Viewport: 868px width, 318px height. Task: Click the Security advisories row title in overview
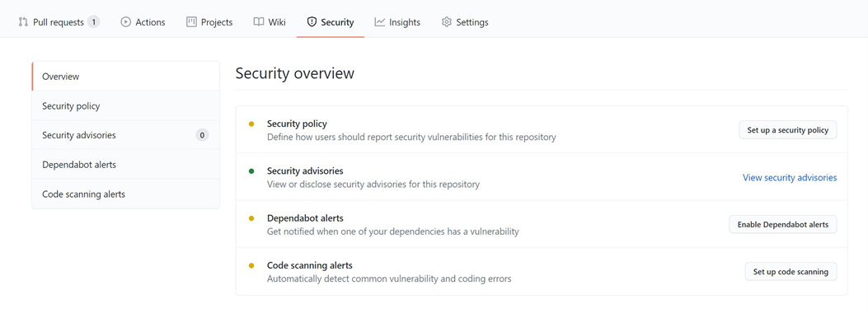pyautogui.click(x=305, y=171)
